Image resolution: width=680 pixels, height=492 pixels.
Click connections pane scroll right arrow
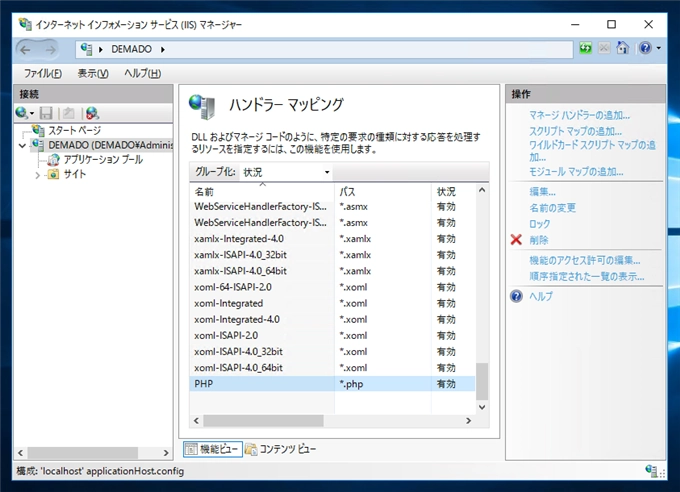pyautogui.click(x=166, y=453)
